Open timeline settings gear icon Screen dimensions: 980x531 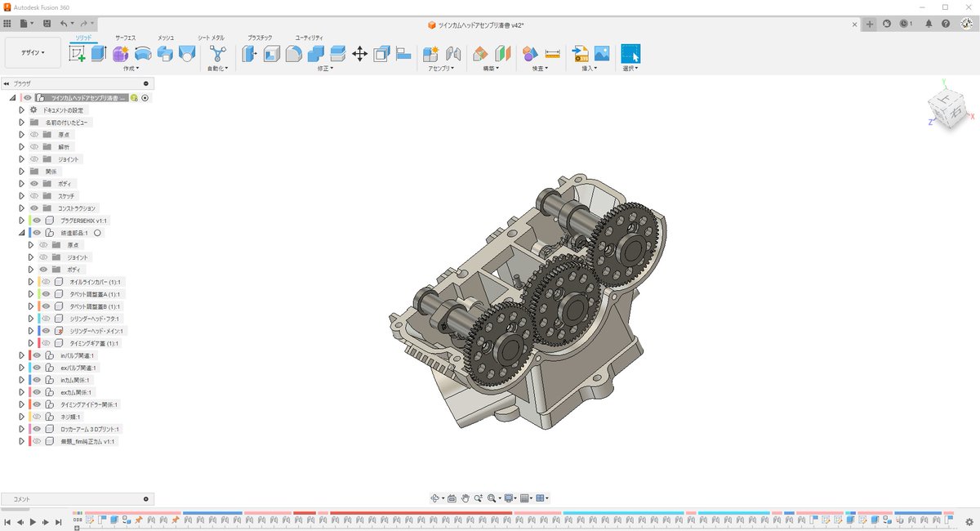pyautogui.click(x=969, y=521)
